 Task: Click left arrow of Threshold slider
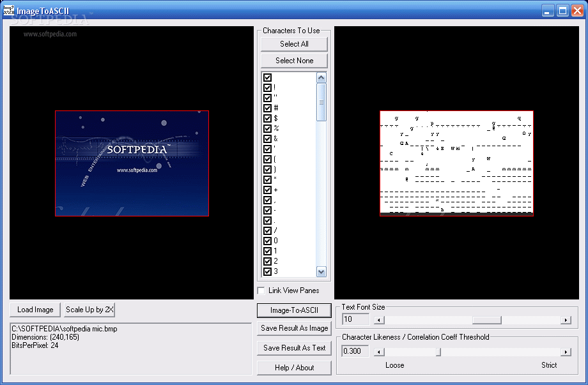[x=379, y=352]
